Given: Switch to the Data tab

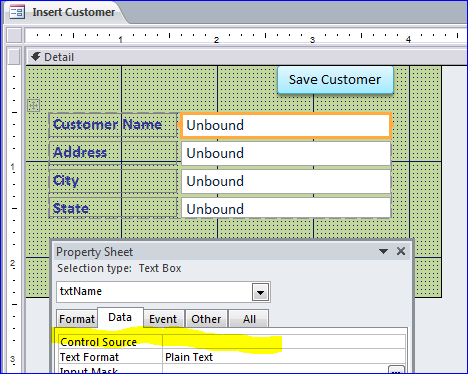Looking at the screenshot, I should pos(120,317).
